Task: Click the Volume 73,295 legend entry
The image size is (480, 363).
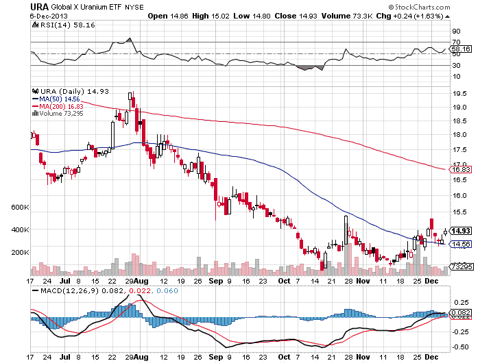Action: 61,114
